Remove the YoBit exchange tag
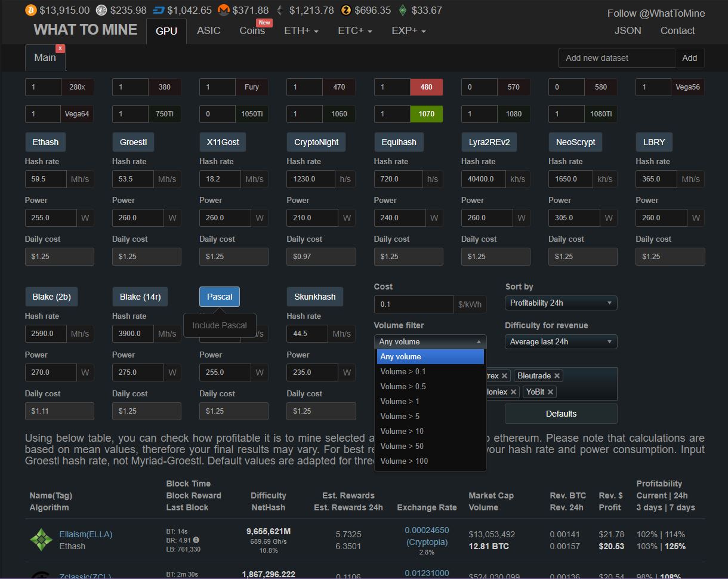The image size is (728, 579). (x=550, y=392)
